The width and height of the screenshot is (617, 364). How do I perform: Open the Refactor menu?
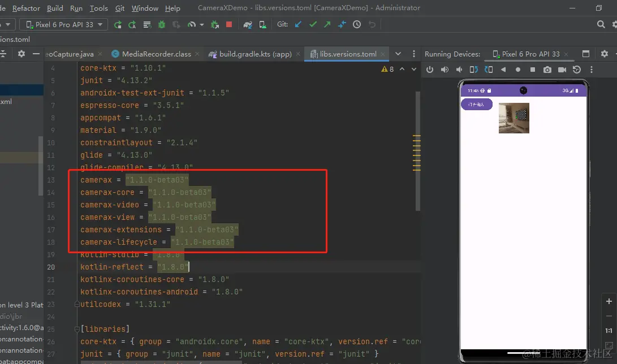[x=26, y=8]
